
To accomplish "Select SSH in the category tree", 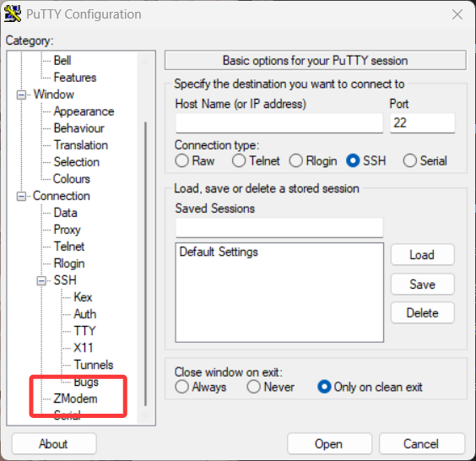I will coord(65,280).
